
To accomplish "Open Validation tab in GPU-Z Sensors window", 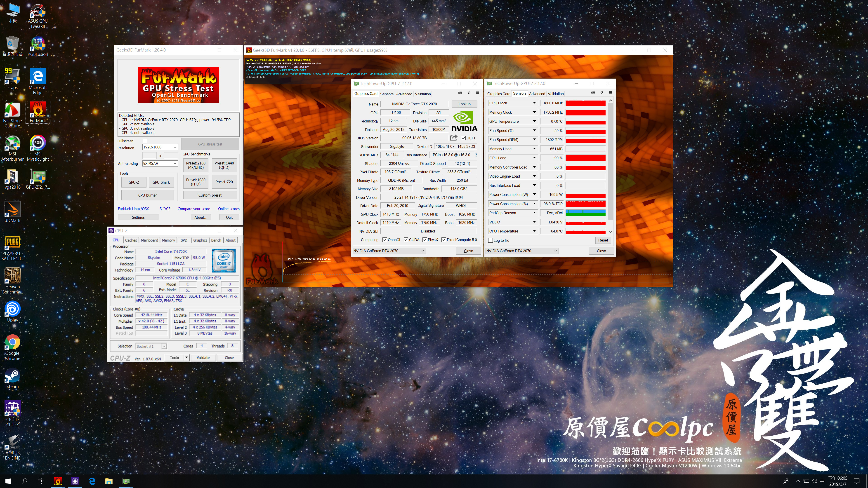I will click(555, 94).
